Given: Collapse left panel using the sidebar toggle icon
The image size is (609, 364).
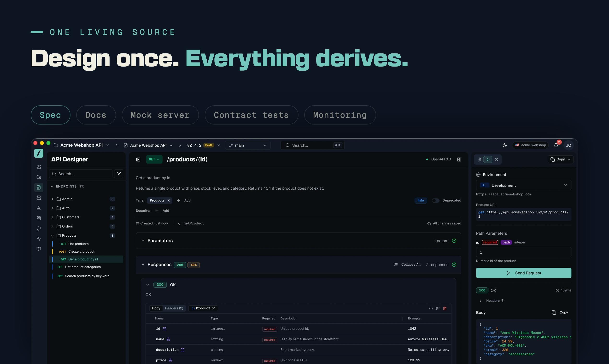Looking at the screenshot, I should click(x=138, y=159).
